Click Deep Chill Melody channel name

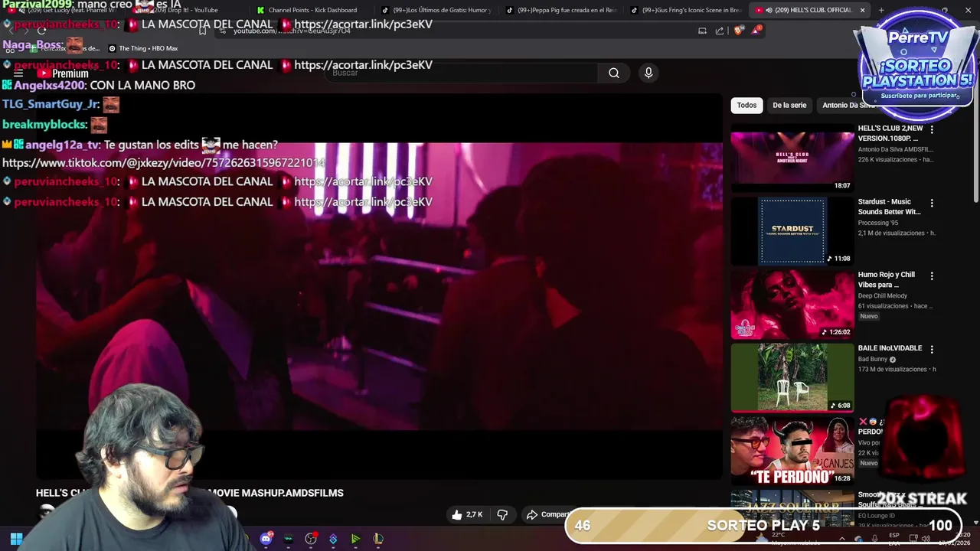click(x=883, y=295)
